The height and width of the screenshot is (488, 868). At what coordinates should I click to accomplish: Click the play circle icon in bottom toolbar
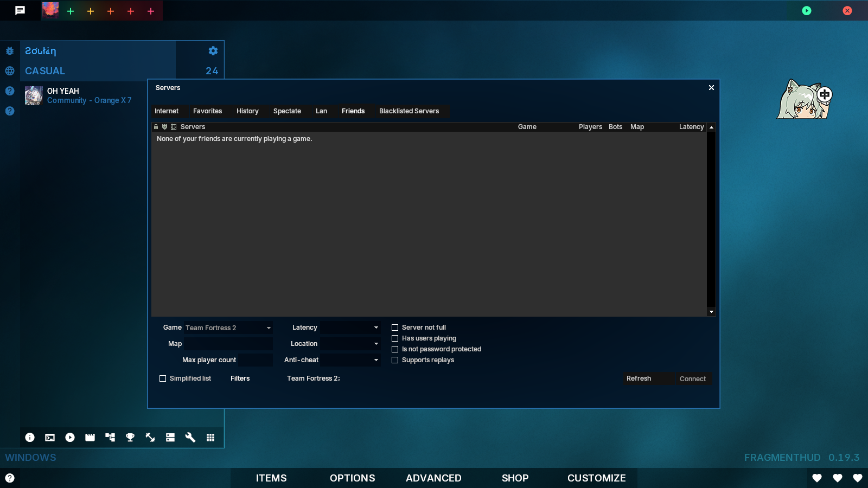click(x=70, y=438)
